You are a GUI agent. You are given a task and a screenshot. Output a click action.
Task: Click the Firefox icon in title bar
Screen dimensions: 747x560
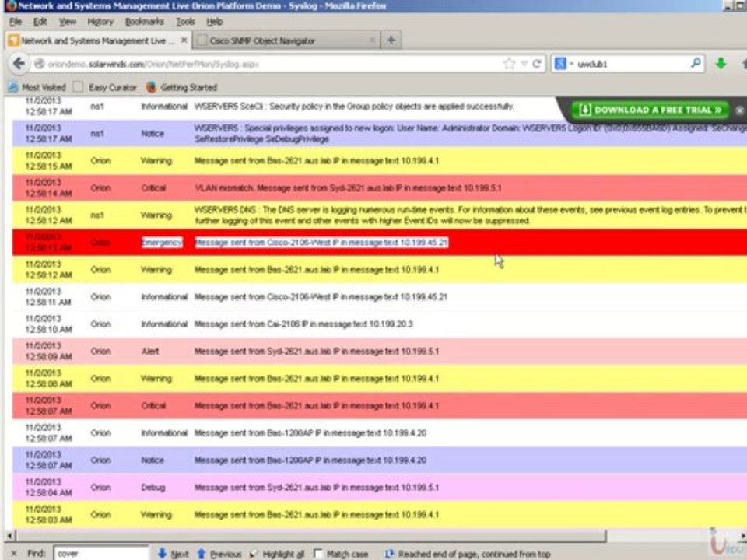[x=10, y=5]
